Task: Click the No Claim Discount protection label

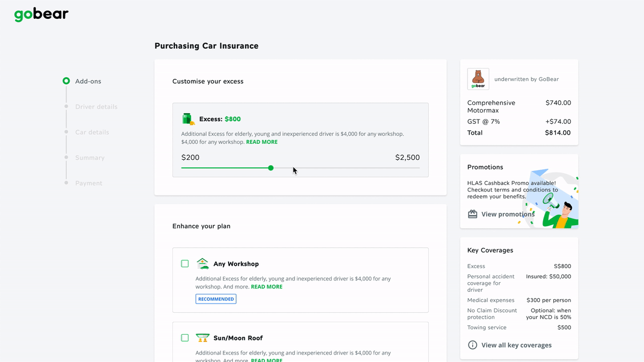Action: point(492,314)
